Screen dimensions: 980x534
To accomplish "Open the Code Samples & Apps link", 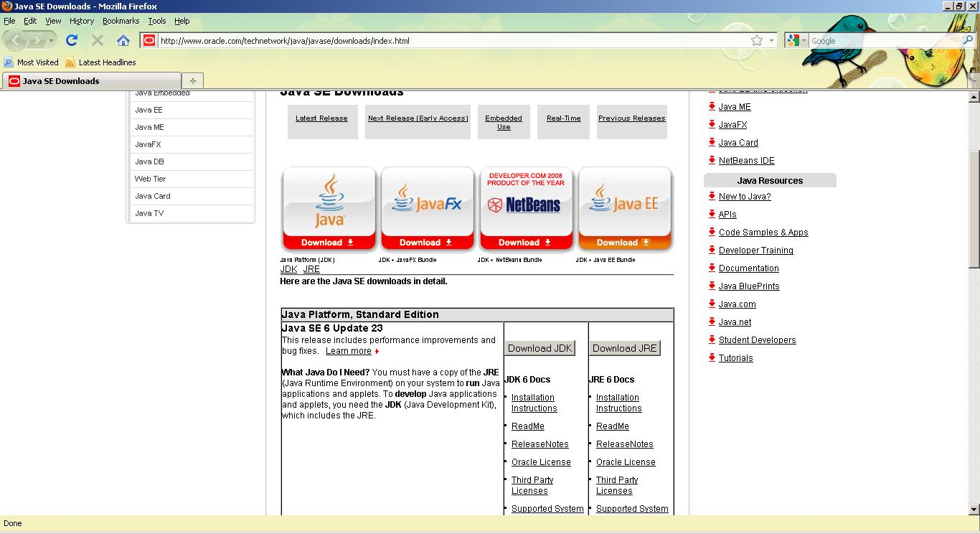I will (x=763, y=233).
